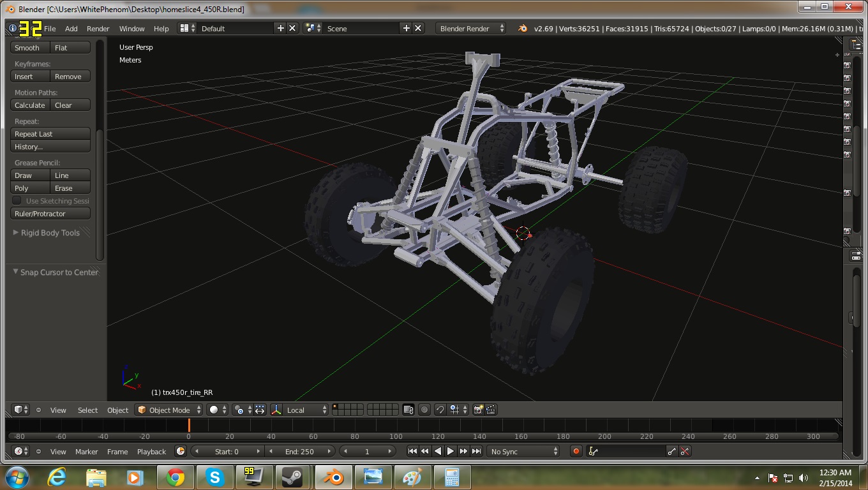This screenshot has height=490, width=868.
Task: Open Internet Explorer from the taskbar
Action: pos(57,477)
